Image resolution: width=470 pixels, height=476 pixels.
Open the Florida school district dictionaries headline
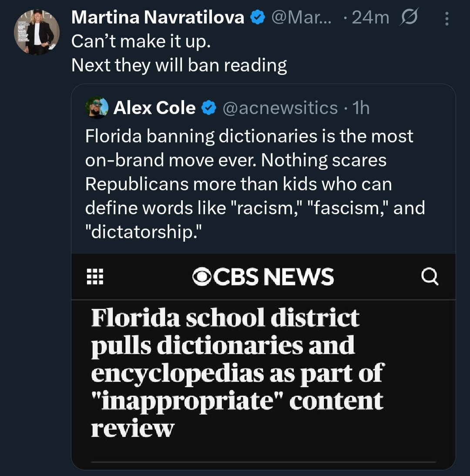pyautogui.click(x=237, y=372)
